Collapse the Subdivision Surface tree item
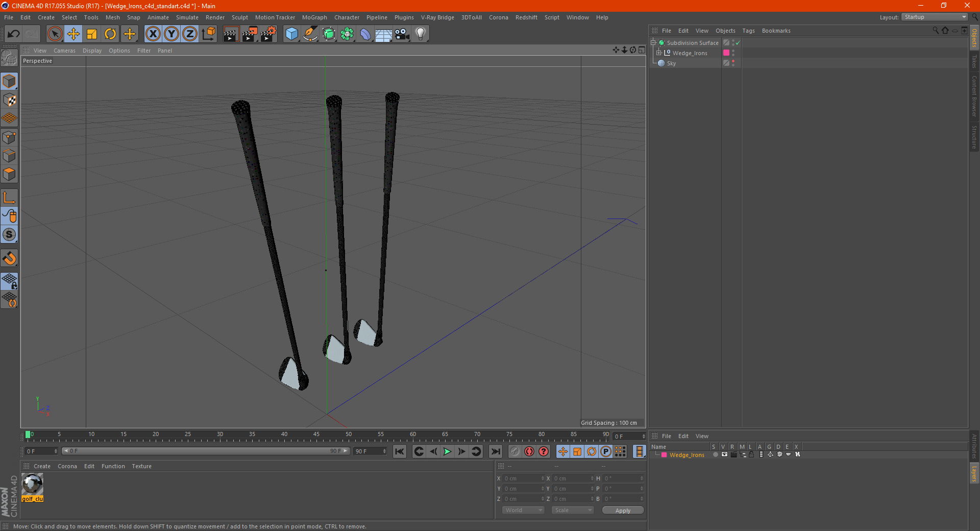Image resolution: width=980 pixels, height=531 pixels. click(653, 43)
